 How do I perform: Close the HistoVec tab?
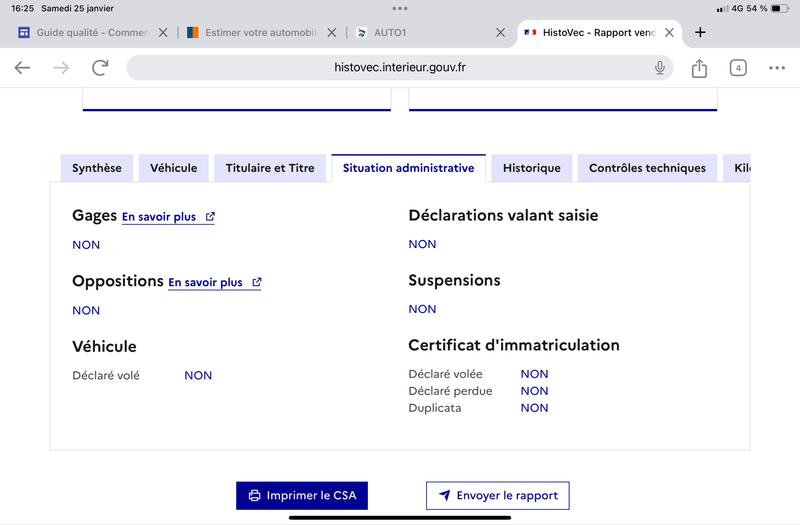[x=669, y=33]
